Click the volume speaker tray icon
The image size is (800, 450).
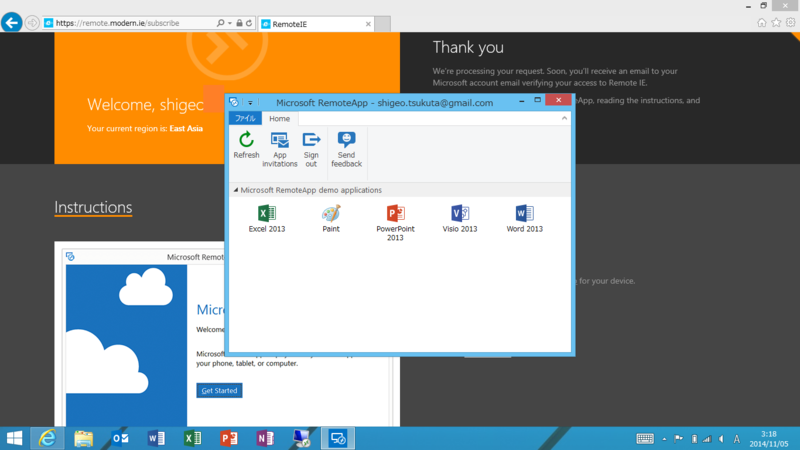pyautogui.click(x=721, y=439)
